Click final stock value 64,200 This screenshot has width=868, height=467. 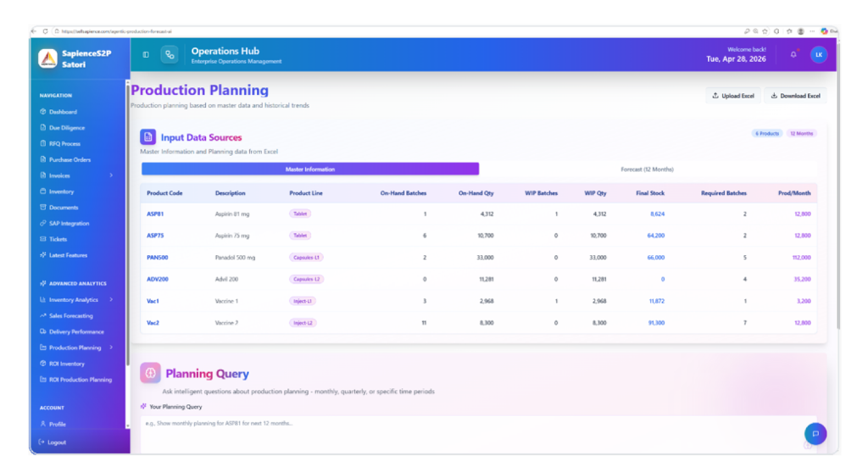click(x=656, y=236)
